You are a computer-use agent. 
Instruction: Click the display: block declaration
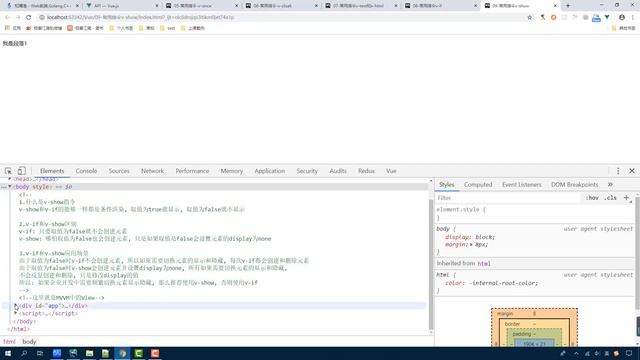[x=470, y=237]
